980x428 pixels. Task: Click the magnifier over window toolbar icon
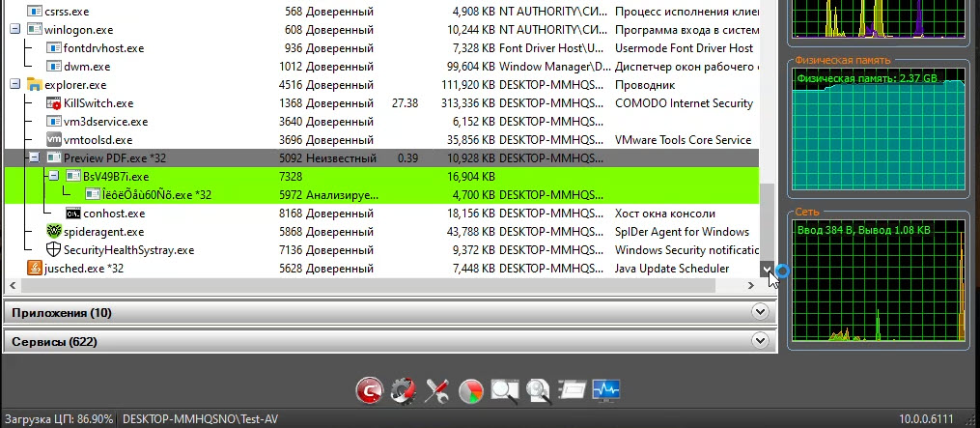(x=504, y=390)
